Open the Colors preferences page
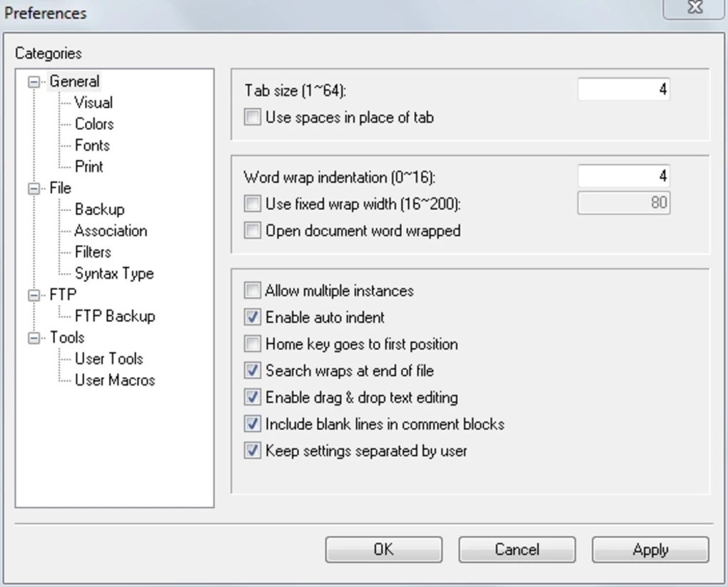This screenshot has height=587, width=728. [x=94, y=124]
